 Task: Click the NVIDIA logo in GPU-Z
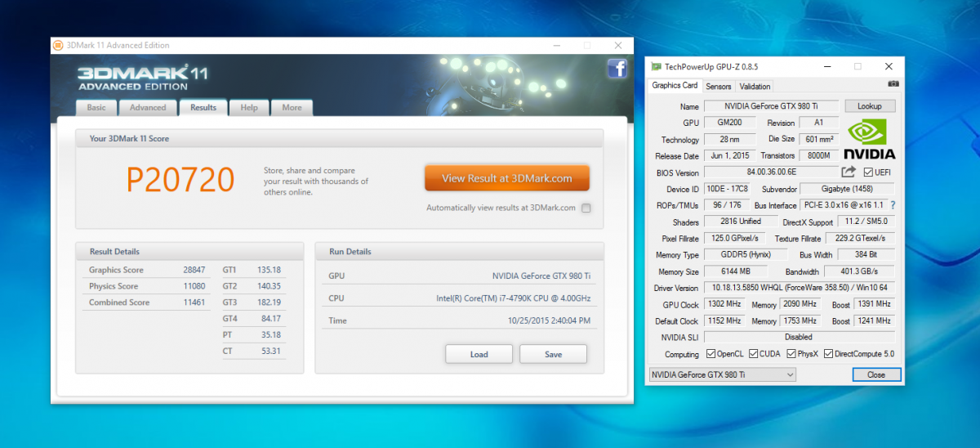click(869, 139)
